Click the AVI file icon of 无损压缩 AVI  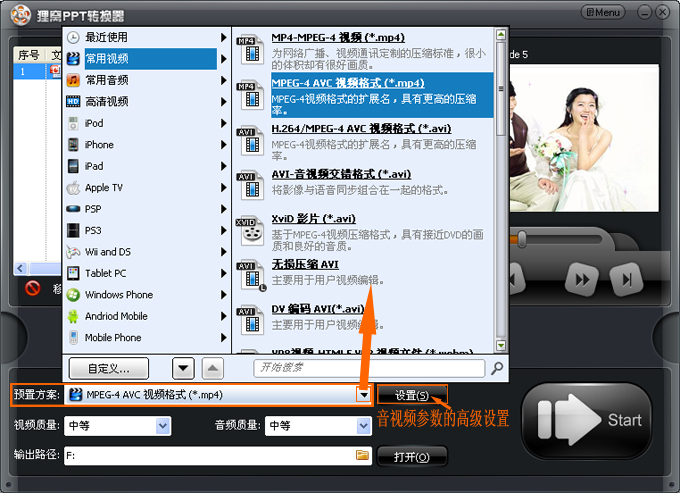coord(251,276)
